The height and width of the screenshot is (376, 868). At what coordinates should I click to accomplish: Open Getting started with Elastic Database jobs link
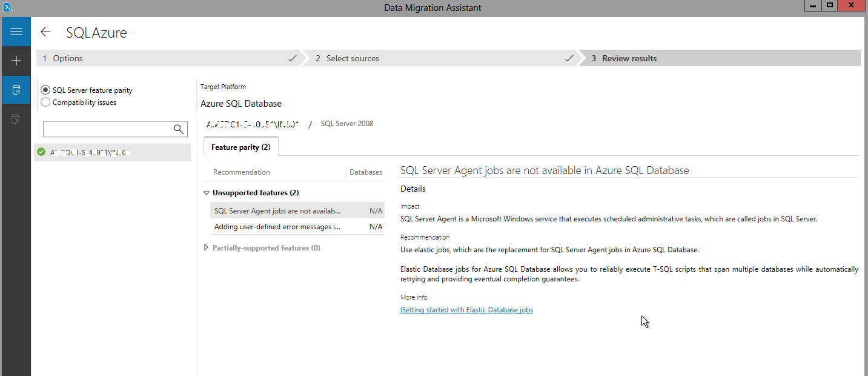point(466,310)
